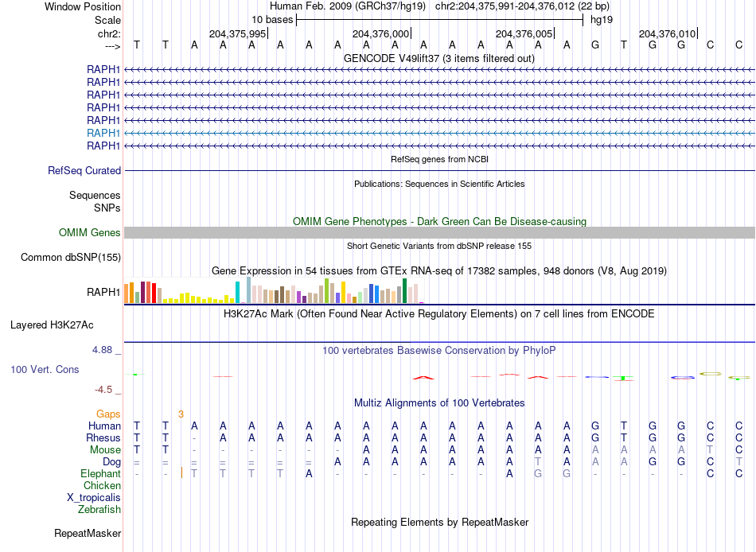Screen dimensions: 756x552
Task: Click the Dog alignment row label
Action: pyautogui.click(x=111, y=462)
